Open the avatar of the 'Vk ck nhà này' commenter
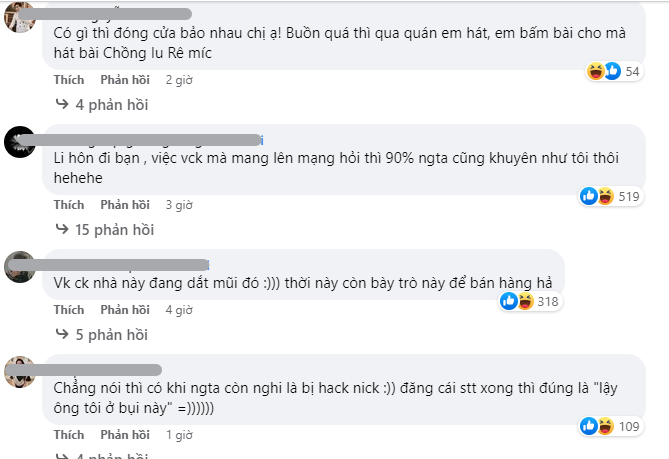 point(19,267)
